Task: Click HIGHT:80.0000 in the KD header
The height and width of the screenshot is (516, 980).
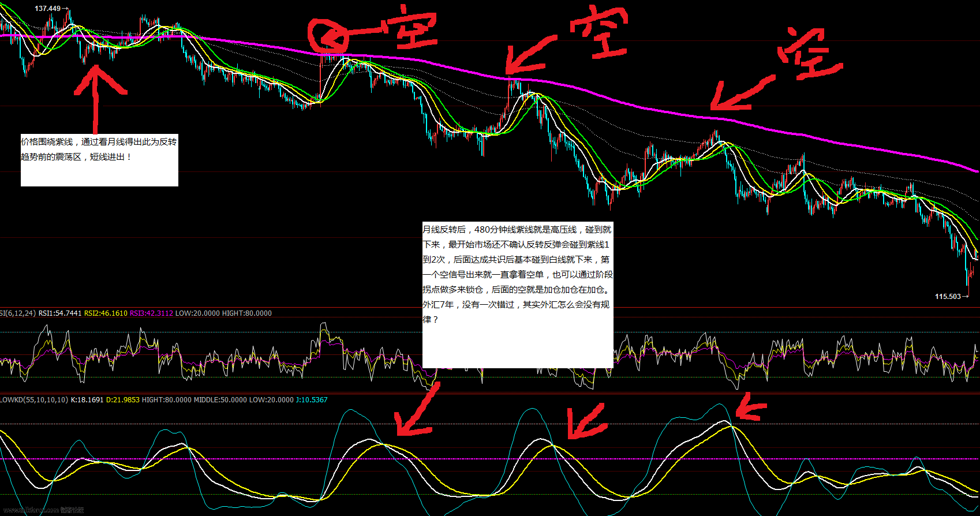Action: [x=166, y=400]
